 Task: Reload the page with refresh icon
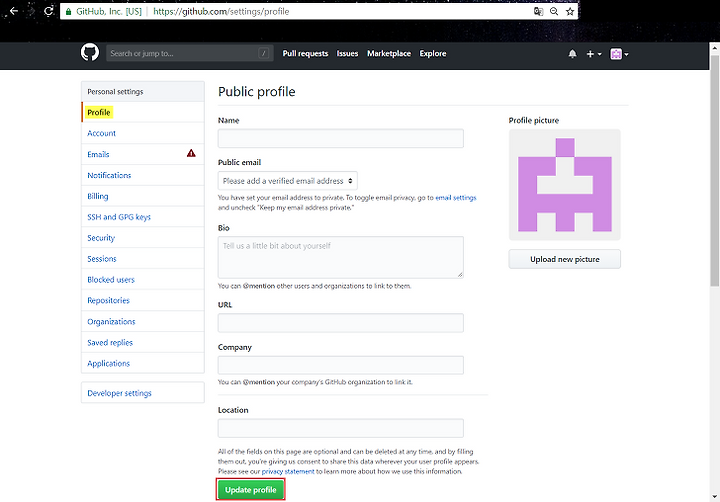49,11
